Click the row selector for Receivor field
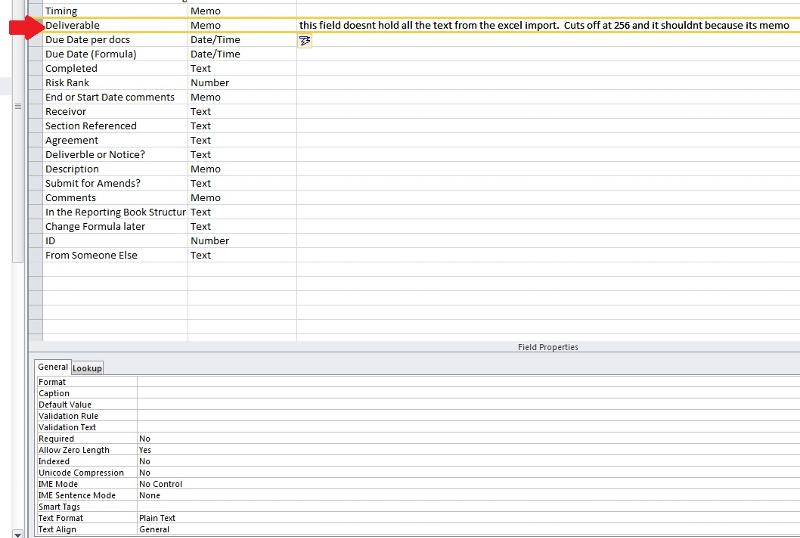 (36, 111)
